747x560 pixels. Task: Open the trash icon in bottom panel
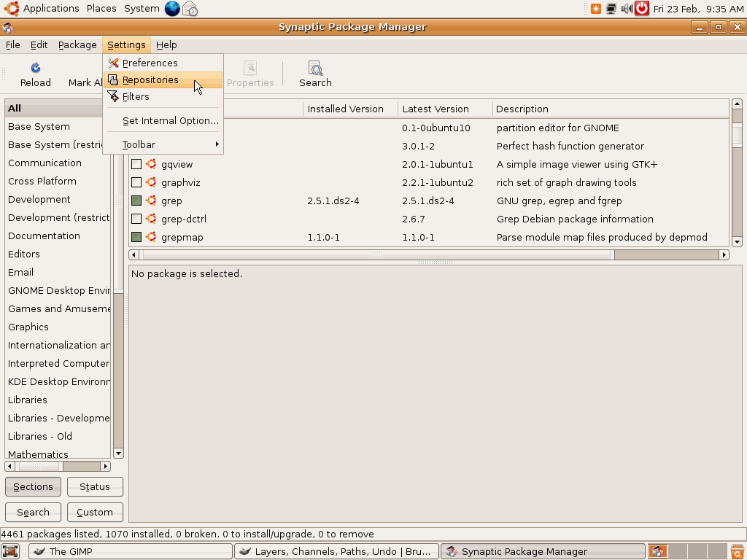click(737, 551)
